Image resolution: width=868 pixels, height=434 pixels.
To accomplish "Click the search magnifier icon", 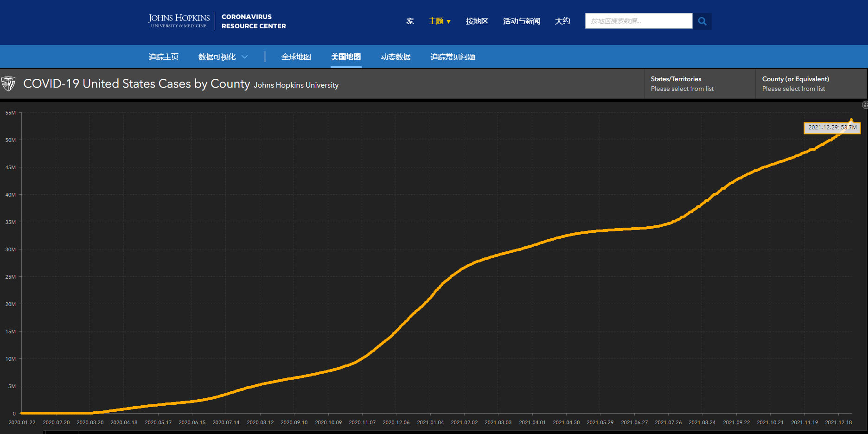I will pyautogui.click(x=702, y=21).
